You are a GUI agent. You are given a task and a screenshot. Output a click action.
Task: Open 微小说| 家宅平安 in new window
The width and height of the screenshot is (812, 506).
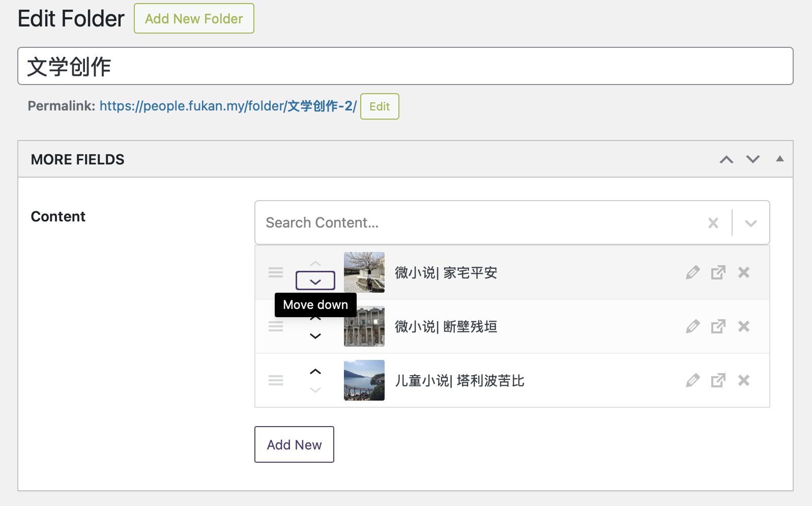718,273
